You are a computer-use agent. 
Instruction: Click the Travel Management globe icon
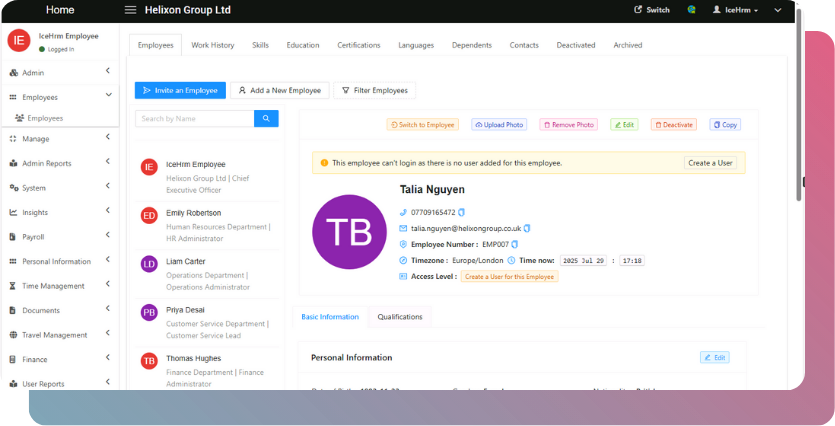pyautogui.click(x=13, y=335)
